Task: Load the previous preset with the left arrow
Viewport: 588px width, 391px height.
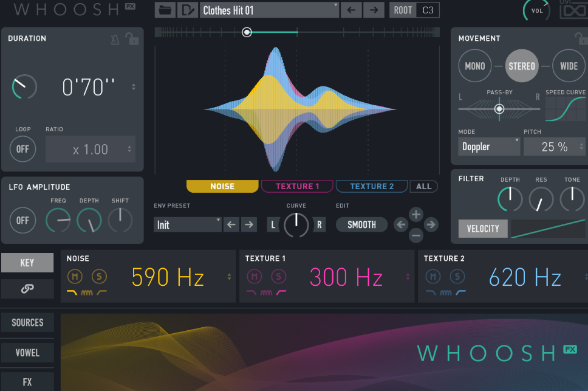Action: tap(351, 10)
